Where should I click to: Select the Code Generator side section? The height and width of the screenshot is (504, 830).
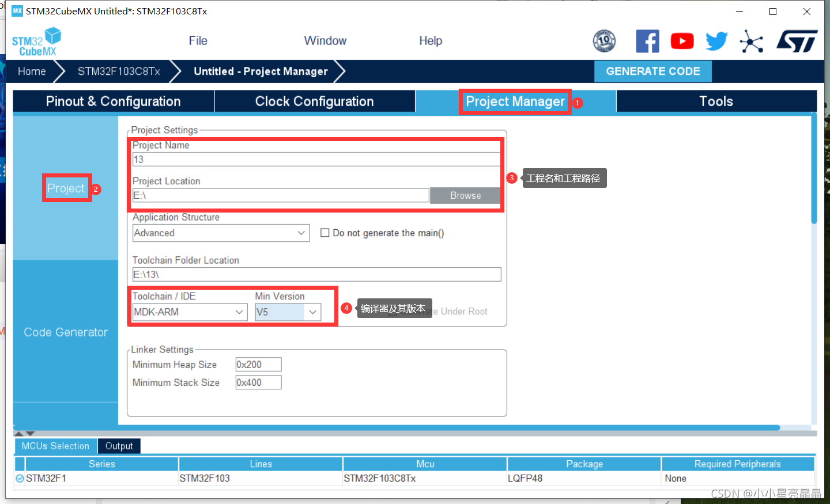[66, 332]
